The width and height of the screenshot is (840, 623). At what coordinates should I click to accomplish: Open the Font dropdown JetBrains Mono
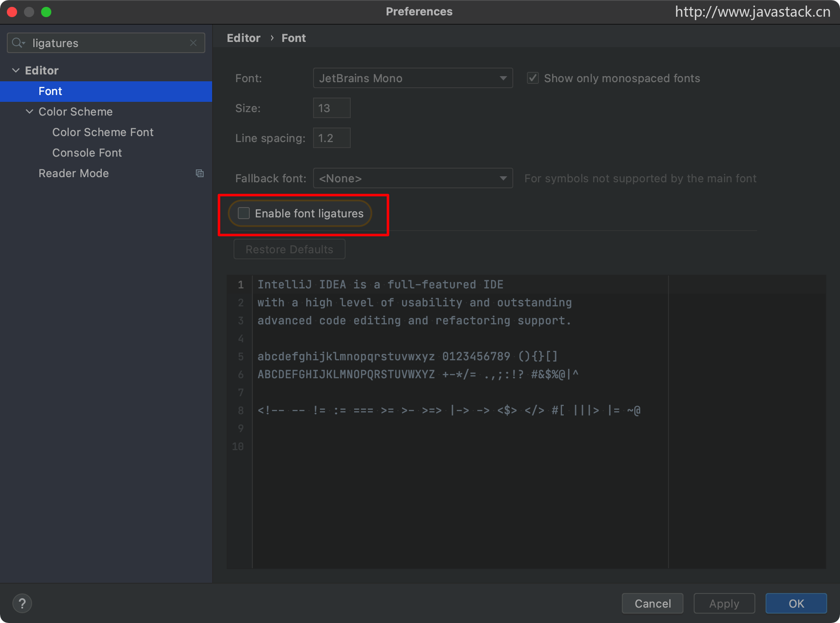[412, 78]
